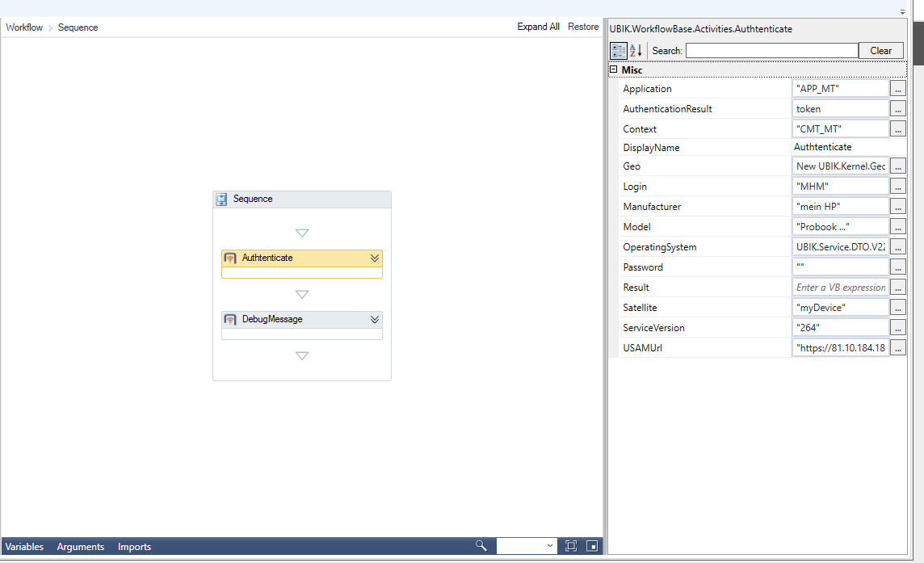Click the Sequence container icon
This screenshot has height=563, width=924.
tap(221, 199)
